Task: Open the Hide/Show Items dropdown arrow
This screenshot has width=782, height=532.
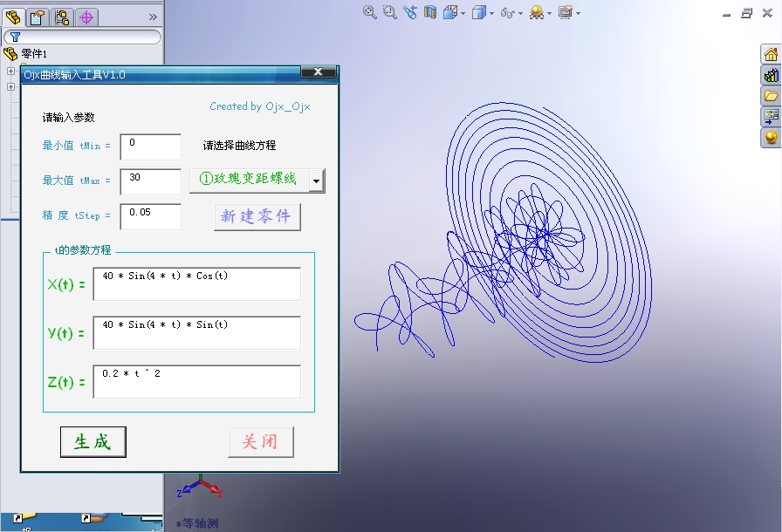Action: [x=521, y=13]
